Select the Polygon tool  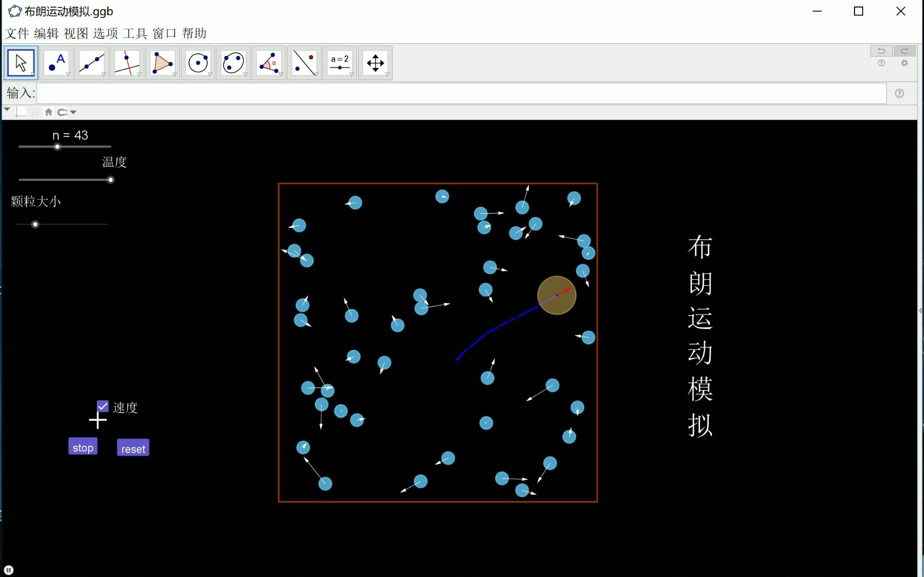tap(162, 62)
